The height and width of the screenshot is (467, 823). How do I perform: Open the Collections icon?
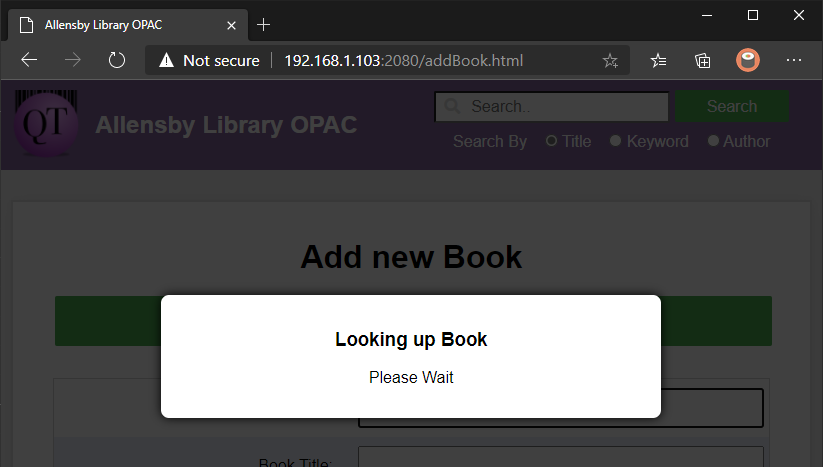702,61
